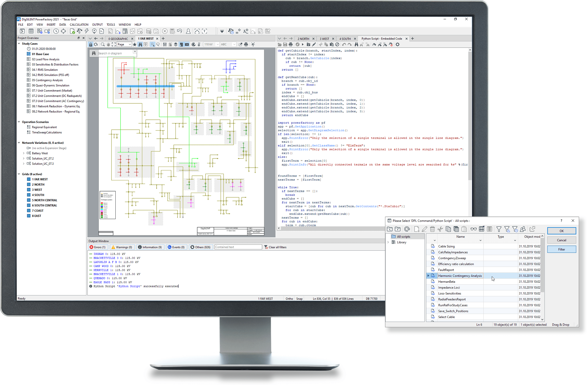The width and height of the screenshot is (588, 392).
Task: Open the diagram colouring palette icon
Action: (193, 45)
